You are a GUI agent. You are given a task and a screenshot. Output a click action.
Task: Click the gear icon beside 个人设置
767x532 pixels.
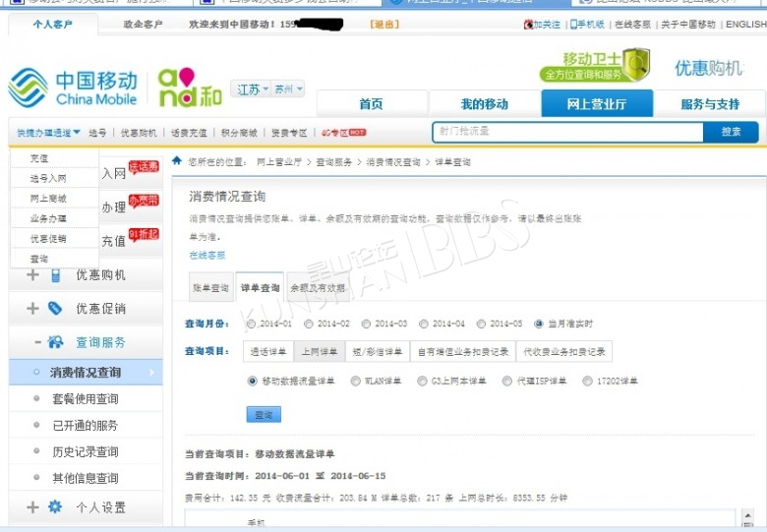[x=55, y=506]
